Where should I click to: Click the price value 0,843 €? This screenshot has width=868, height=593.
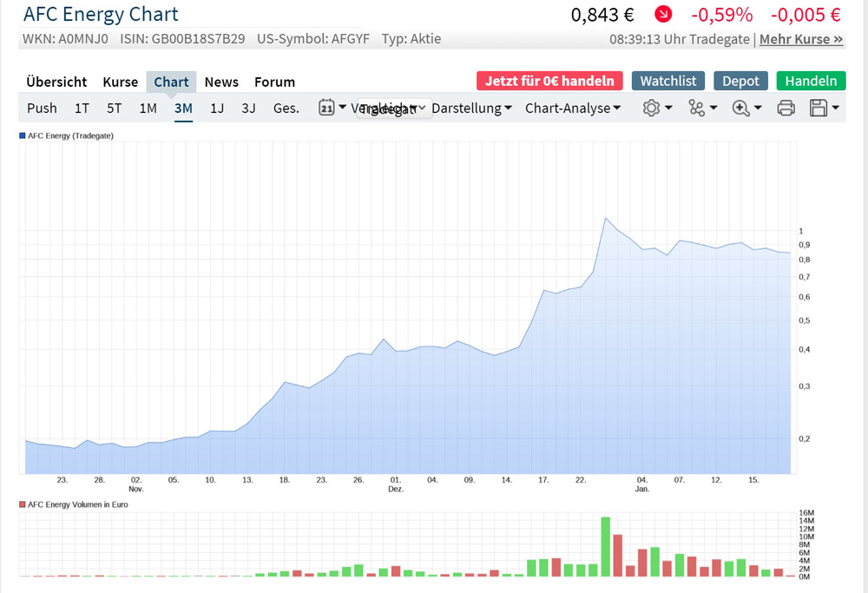click(602, 15)
